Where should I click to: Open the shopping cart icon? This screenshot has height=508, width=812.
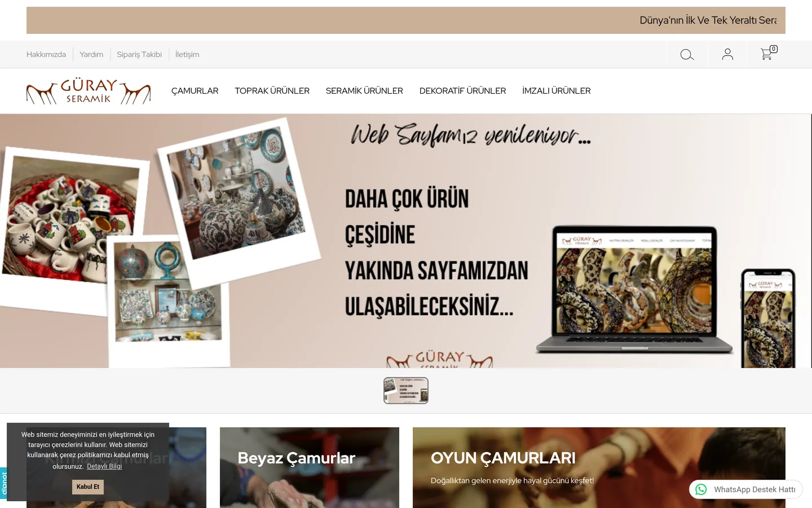(768, 53)
